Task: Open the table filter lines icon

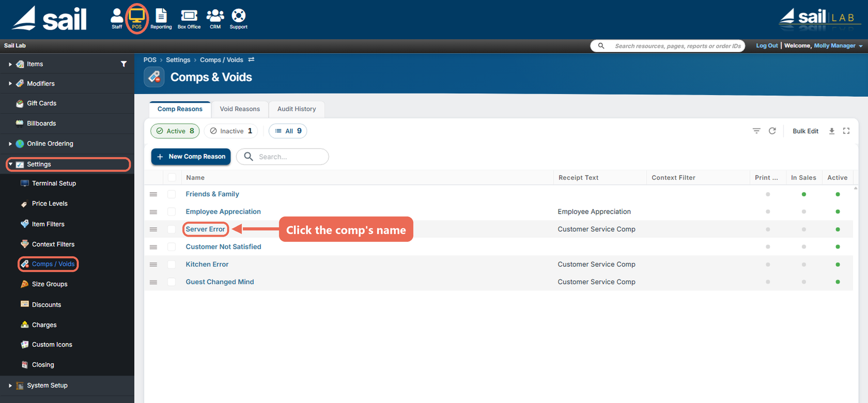Action: 756,131
